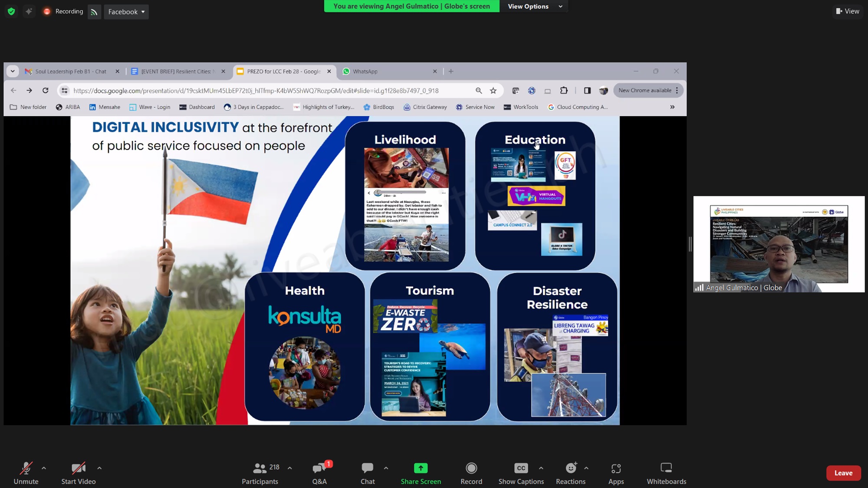Expand arrow beside Reactions

point(586,468)
